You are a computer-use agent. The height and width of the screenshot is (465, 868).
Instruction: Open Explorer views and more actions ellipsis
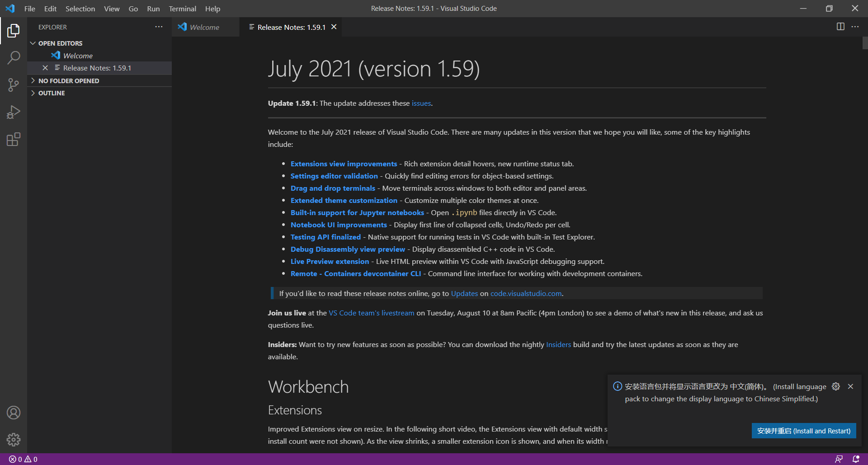pyautogui.click(x=159, y=27)
